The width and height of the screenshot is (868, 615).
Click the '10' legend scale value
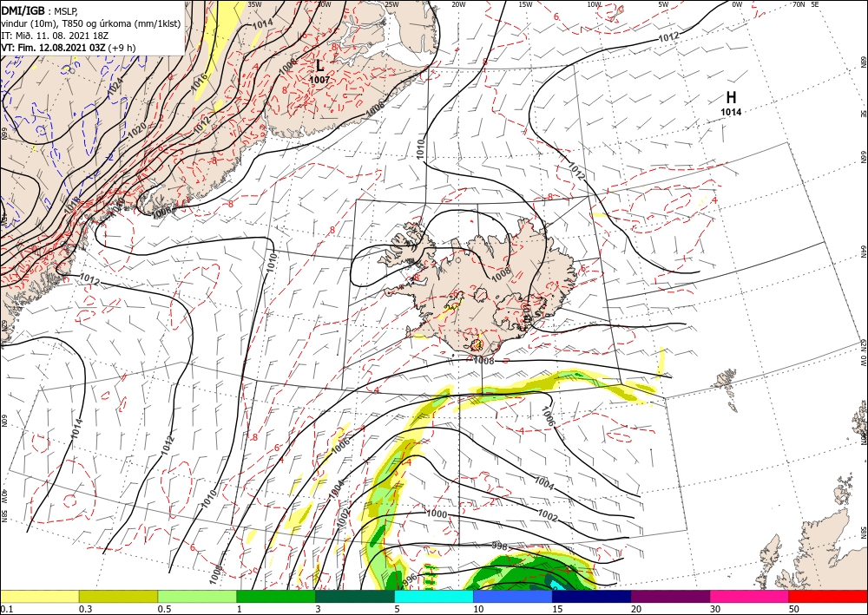(478, 608)
